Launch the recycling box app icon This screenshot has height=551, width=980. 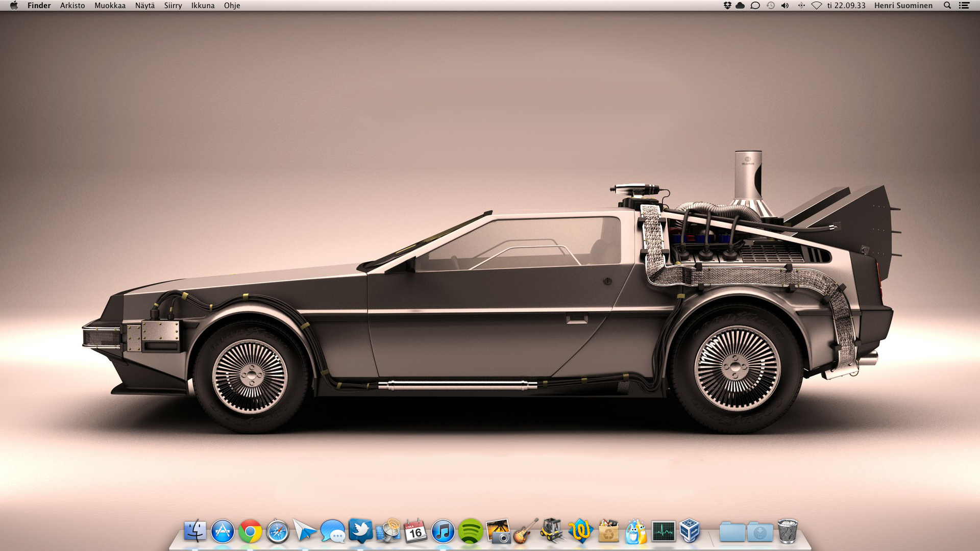pos(608,532)
